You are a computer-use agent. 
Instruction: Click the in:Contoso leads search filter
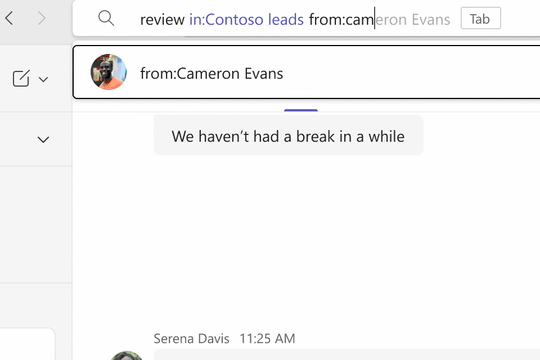pyautogui.click(x=246, y=19)
